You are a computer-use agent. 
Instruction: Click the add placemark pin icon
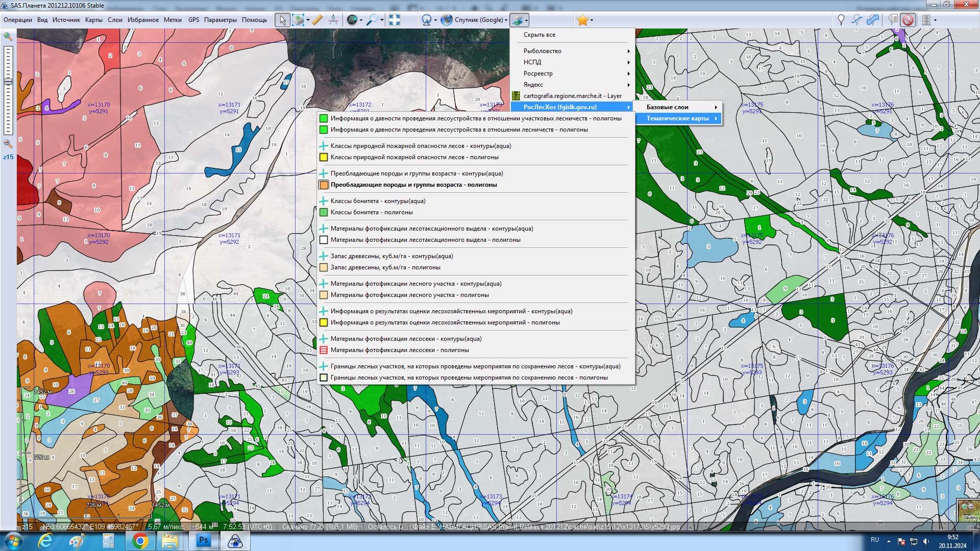[841, 20]
